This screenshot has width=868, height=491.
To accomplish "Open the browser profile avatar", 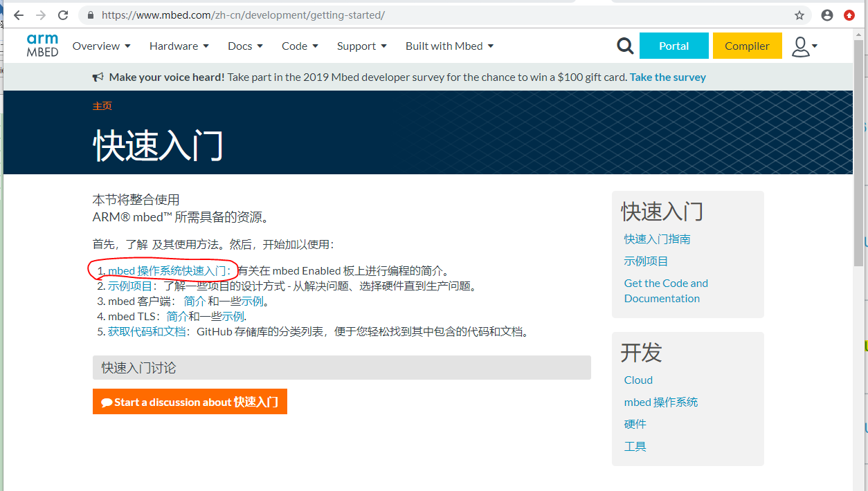I will [x=826, y=15].
